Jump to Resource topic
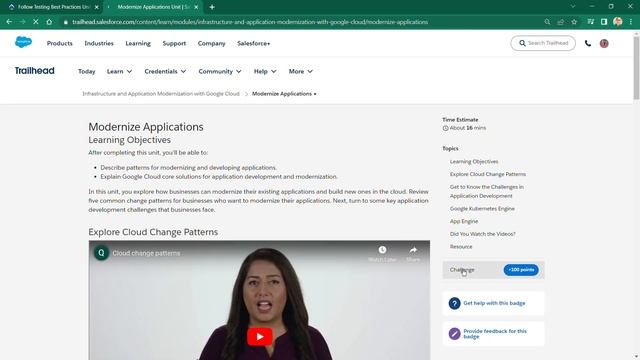 461,247
